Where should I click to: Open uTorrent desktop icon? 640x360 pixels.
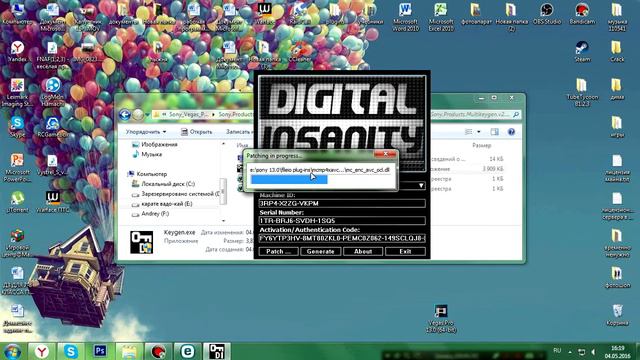(17, 202)
